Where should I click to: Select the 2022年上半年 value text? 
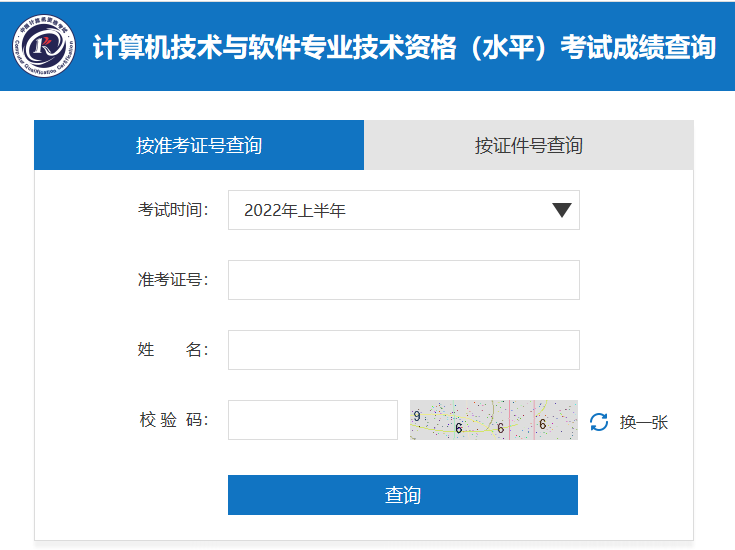[294, 210]
